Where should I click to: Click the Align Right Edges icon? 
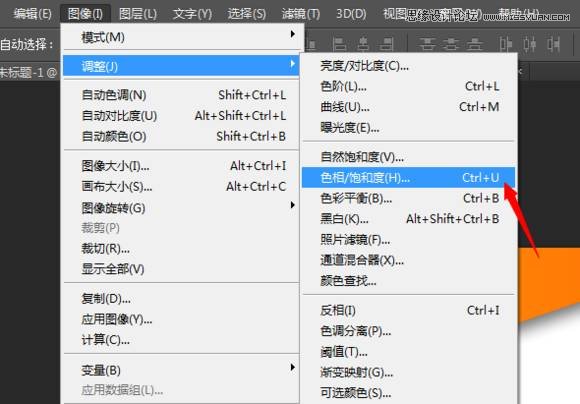click(x=387, y=44)
